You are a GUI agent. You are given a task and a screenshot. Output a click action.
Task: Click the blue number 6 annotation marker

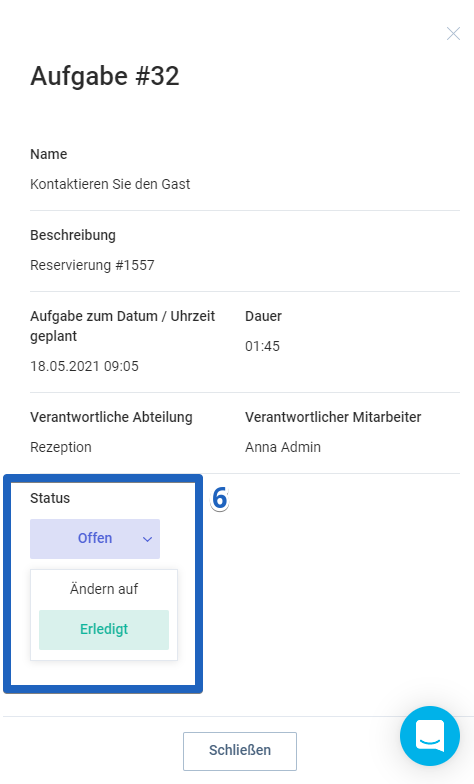tap(220, 498)
